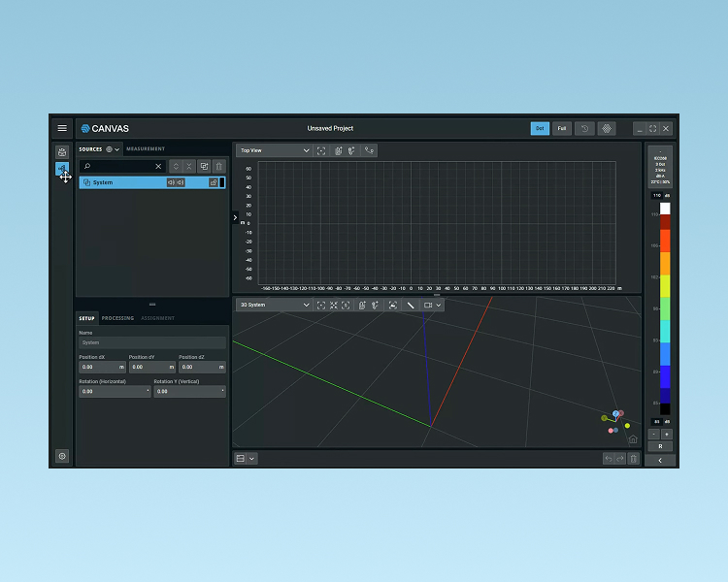Click orientation gizmo in 3D view
The image size is (728, 582).
click(x=615, y=420)
